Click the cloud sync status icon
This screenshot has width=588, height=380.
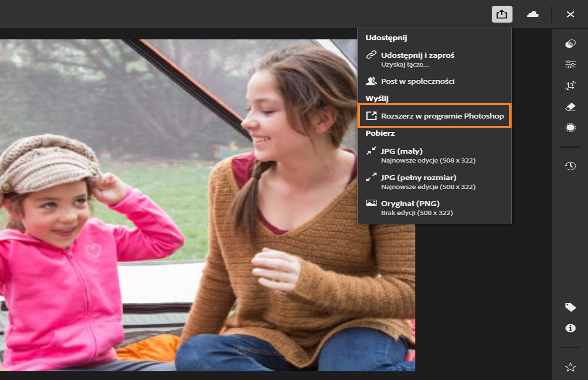pyautogui.click(x=533, y=14)
